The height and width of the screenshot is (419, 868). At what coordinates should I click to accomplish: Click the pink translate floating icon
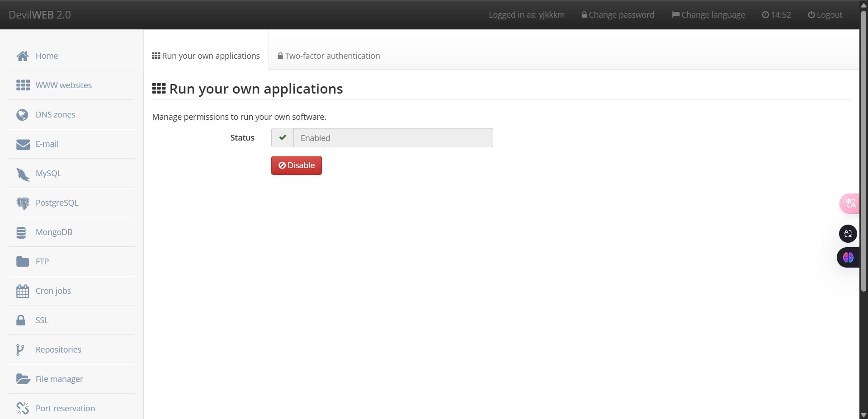850,203
